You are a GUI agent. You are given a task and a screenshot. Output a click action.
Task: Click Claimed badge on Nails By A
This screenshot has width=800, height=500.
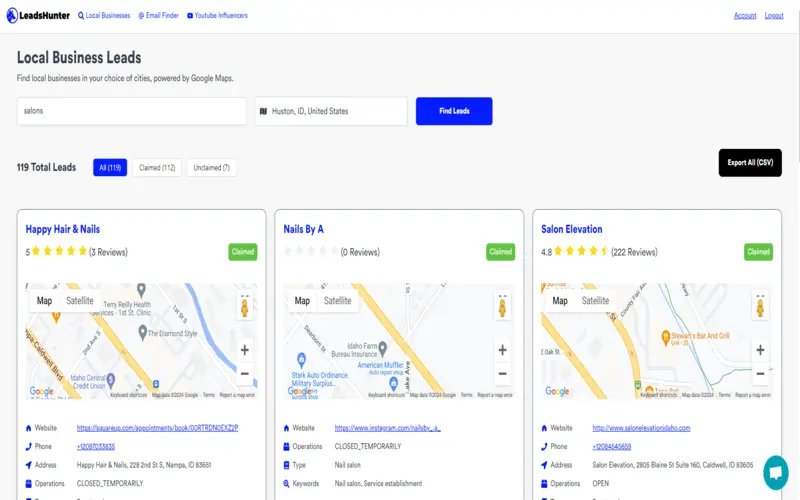point(501,252)
